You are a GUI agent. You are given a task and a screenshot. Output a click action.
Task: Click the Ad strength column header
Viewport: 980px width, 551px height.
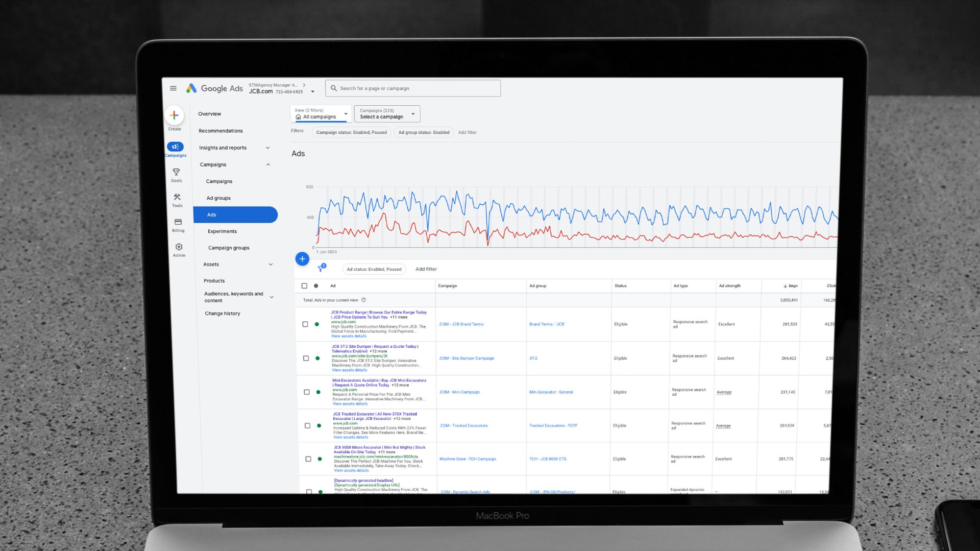pyautogui.click(x=730, y=286)
